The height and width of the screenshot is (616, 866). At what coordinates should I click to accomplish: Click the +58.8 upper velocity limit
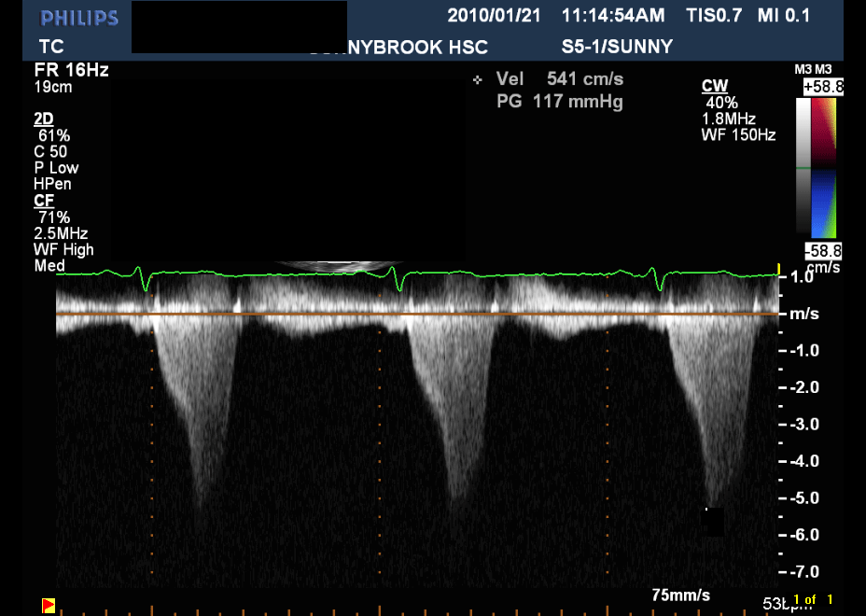[x=822, y=87]
